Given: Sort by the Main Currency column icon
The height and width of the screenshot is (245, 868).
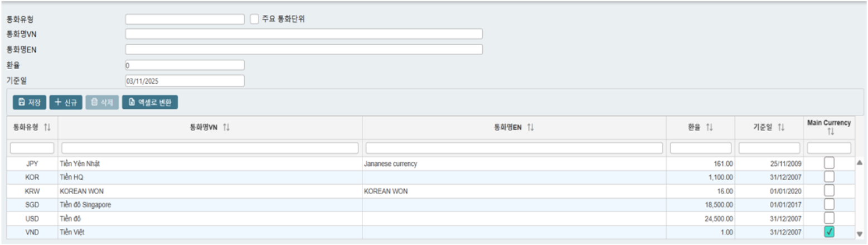Looking at the screenshot, I should tap(831, 132).
